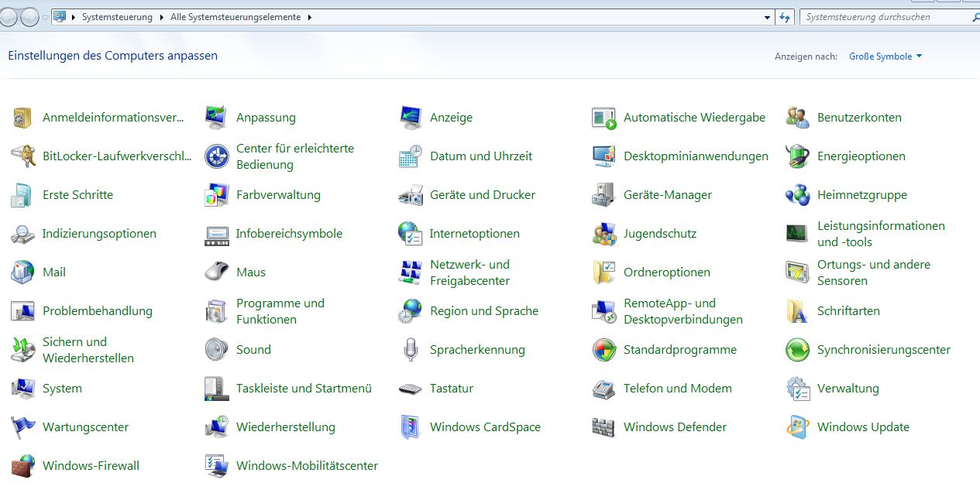Open the Geräte und Drucker icon
Screen dimensions: 980x490
(410, 195)
